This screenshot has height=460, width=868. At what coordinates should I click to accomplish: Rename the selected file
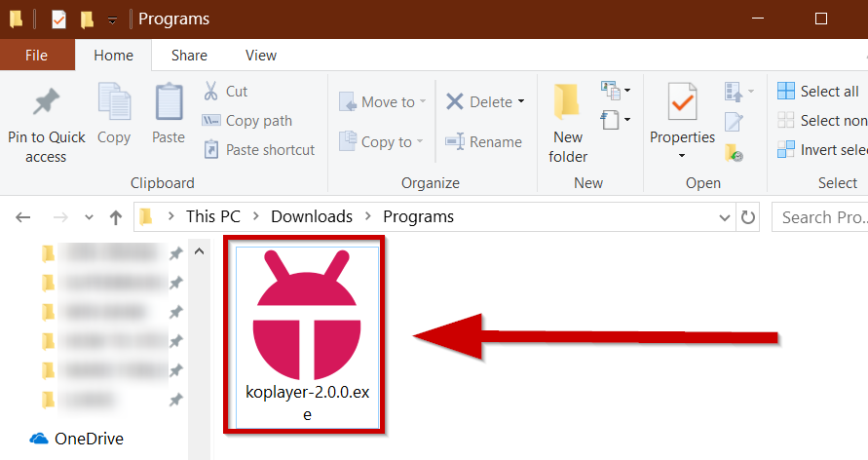pos(484,141)
